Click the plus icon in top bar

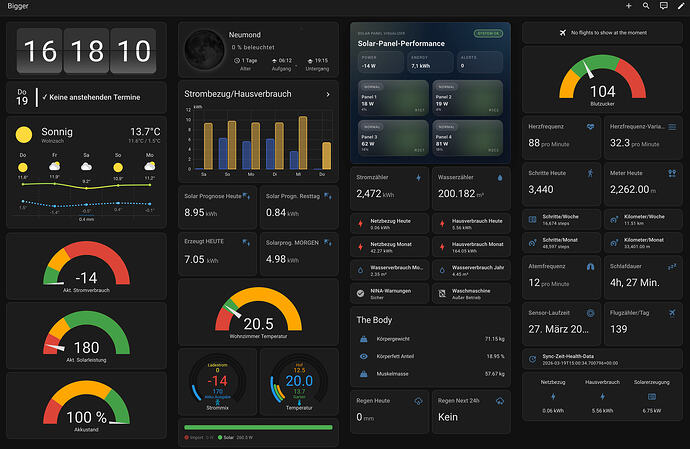click(628, 6)
